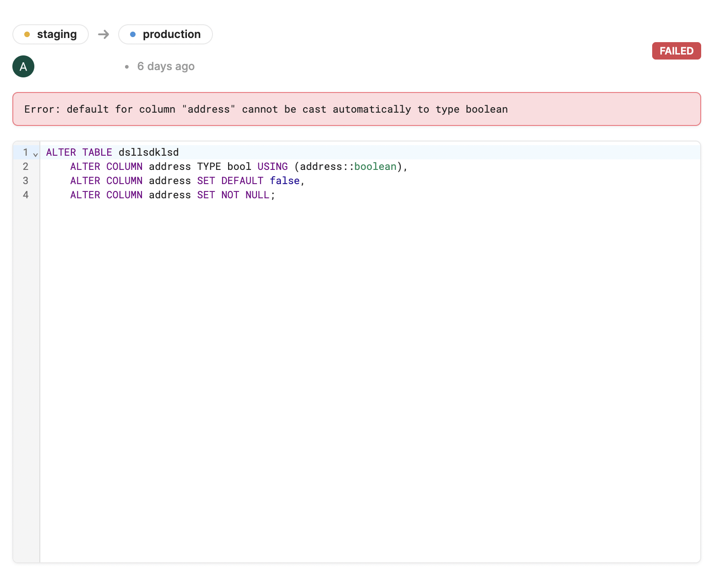The height and width of the screenshot is (588, 714).
Task: Click 'TYPE bool' on line 2
Action: 224,166
